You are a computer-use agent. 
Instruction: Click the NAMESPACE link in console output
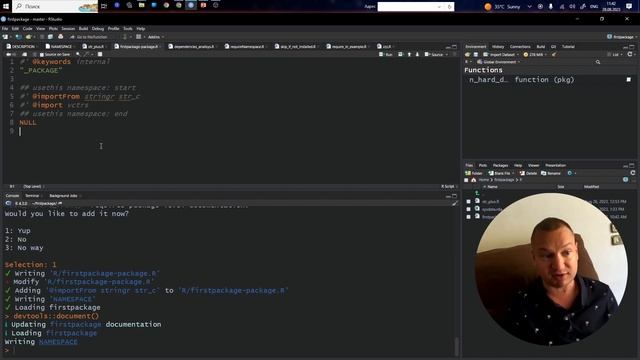58,342
